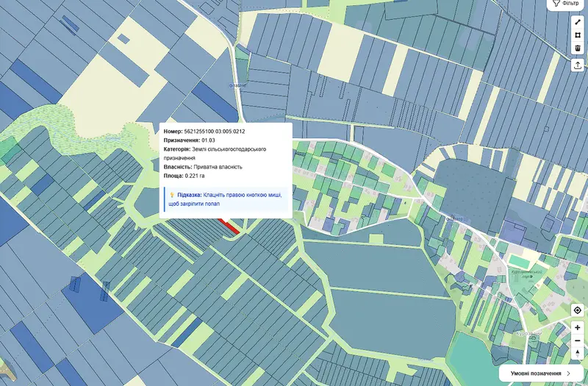Zoom in using the plus button
Screen dimensions: 588x386
click(x=578, y=327)
